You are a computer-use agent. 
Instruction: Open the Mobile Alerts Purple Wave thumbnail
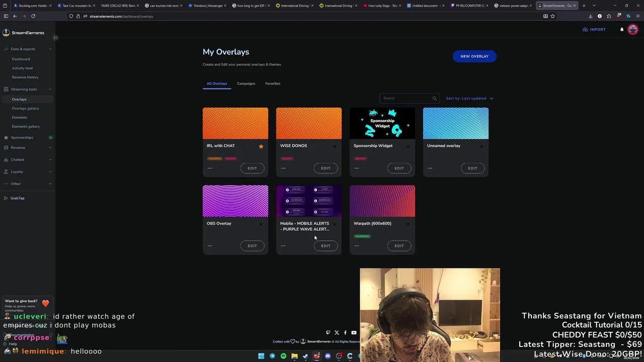click(x=309, y=201)
